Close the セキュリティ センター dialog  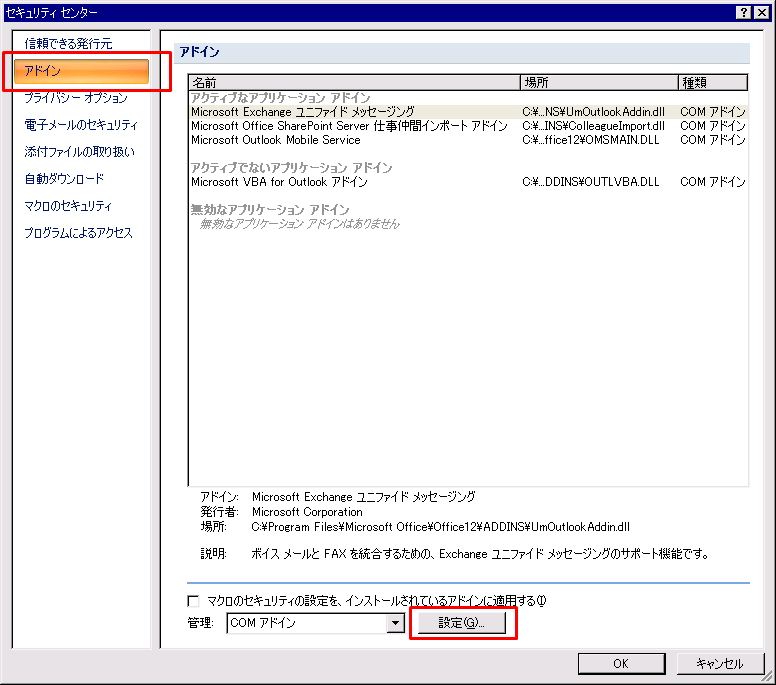[762, 12]
